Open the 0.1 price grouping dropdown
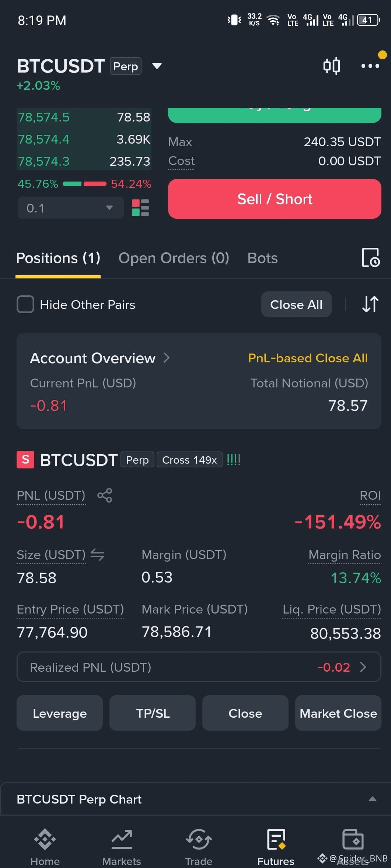Image resolution: width=391 pixels, height=868 pixels. [70, 208]
